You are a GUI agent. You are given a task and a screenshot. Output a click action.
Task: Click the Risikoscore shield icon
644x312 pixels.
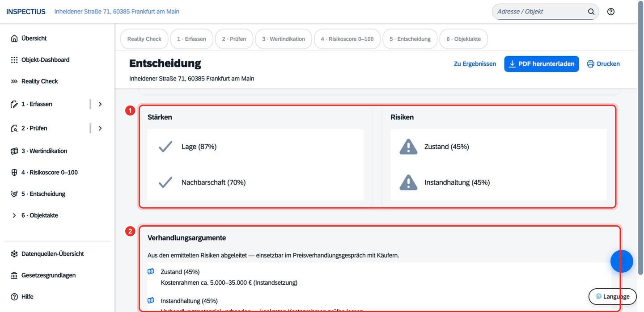(14, 173)
